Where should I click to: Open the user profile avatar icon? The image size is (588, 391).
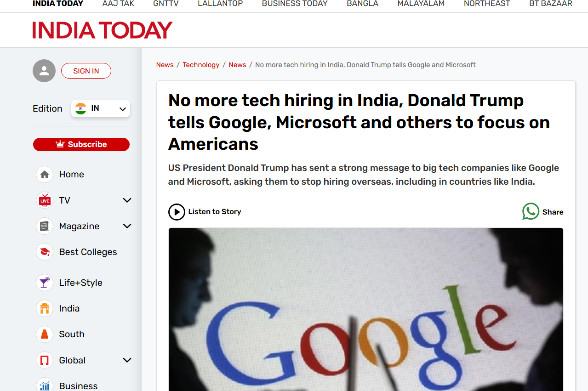click(44, 71)
